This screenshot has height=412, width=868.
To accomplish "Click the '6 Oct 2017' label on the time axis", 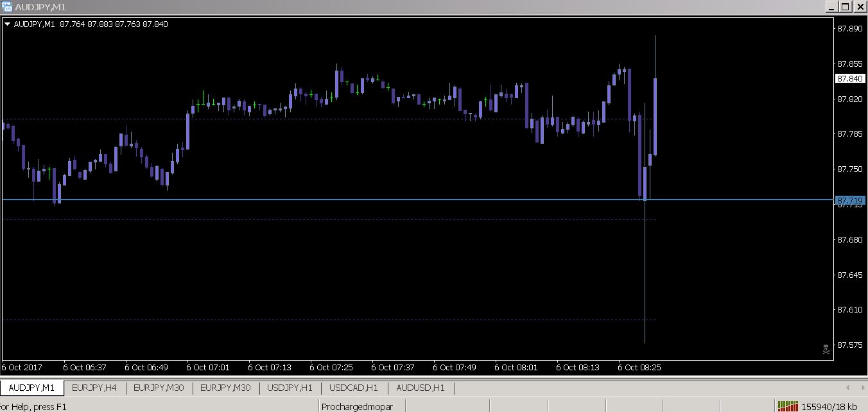I will coord(21,367).
